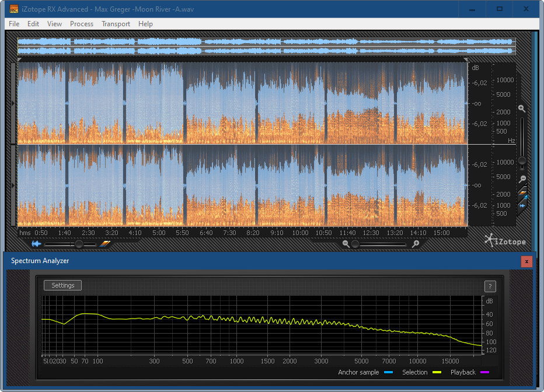
Task: Expand the bottom channel's left arrow
Action: coord(14,185)
